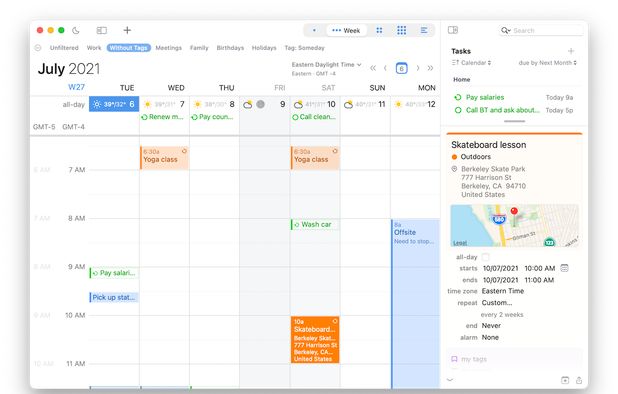The width and height of the screenshot is (618, 394).
Task: Select the Meetings filter tab
Action: pyautogui.click(x=168, y=48)
